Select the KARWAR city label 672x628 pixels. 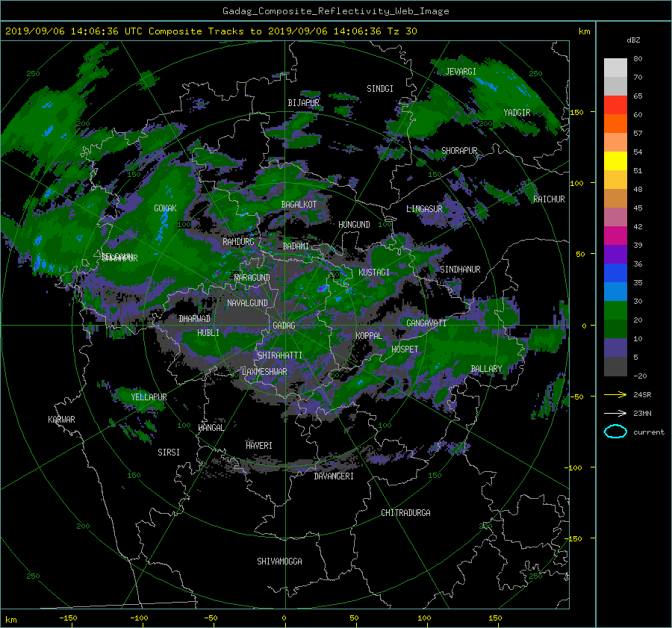coord(61,419)
